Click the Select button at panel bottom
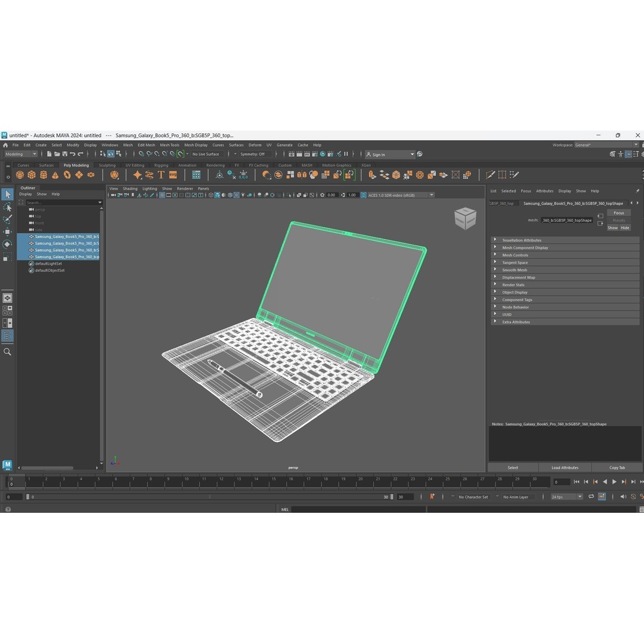The image size is (644, 644). coord(513,467)
